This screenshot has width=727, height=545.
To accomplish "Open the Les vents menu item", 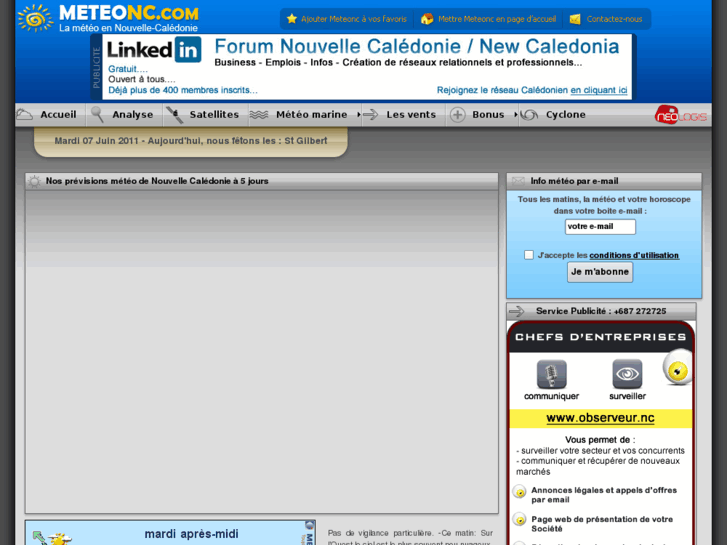I will pyautogui.click(x=411, y=115).
